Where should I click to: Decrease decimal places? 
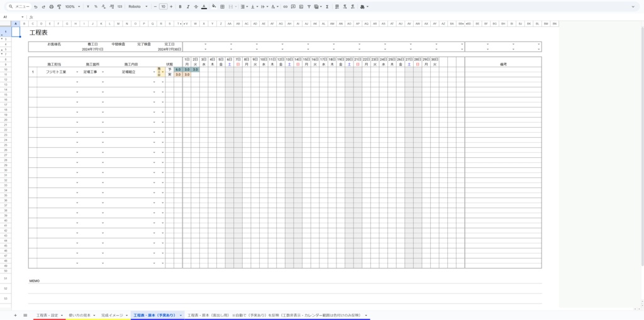coord(103,6)
